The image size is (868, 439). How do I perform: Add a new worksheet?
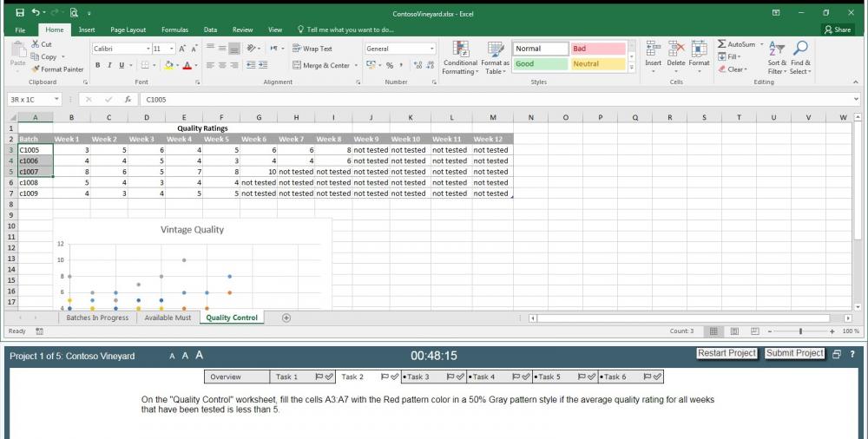286,318
